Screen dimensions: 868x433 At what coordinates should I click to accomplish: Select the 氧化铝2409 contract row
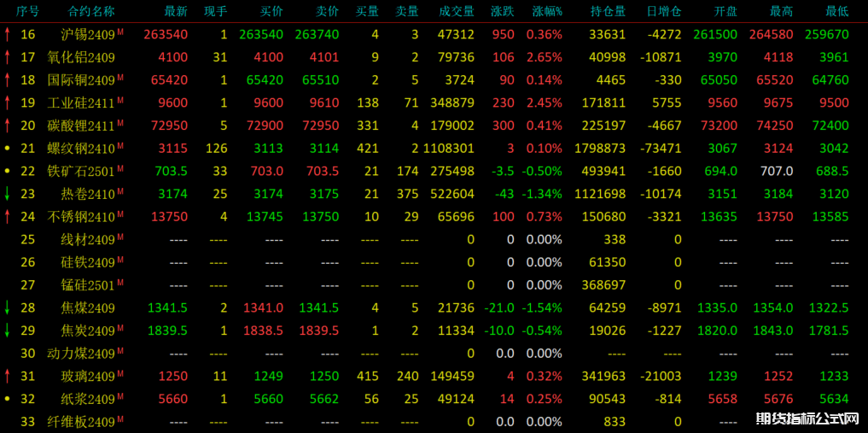point(434,57)
